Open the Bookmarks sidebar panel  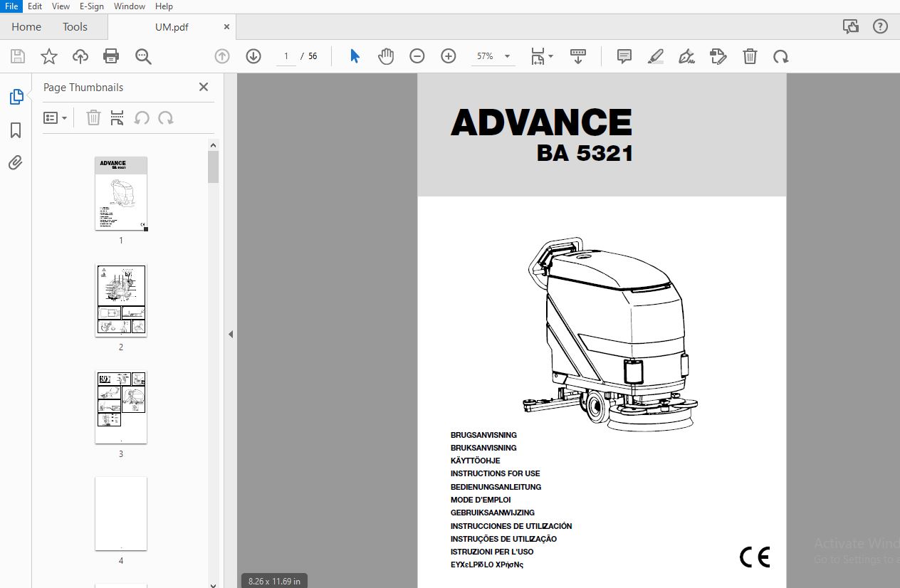(16, 130)
